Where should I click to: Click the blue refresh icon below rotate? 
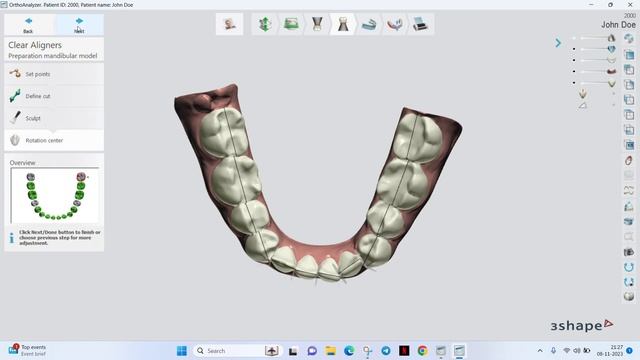[x=629, y=282]
